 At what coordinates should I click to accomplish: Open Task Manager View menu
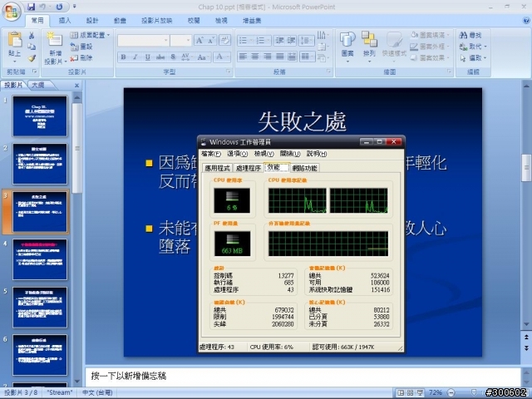pos(264,154)
